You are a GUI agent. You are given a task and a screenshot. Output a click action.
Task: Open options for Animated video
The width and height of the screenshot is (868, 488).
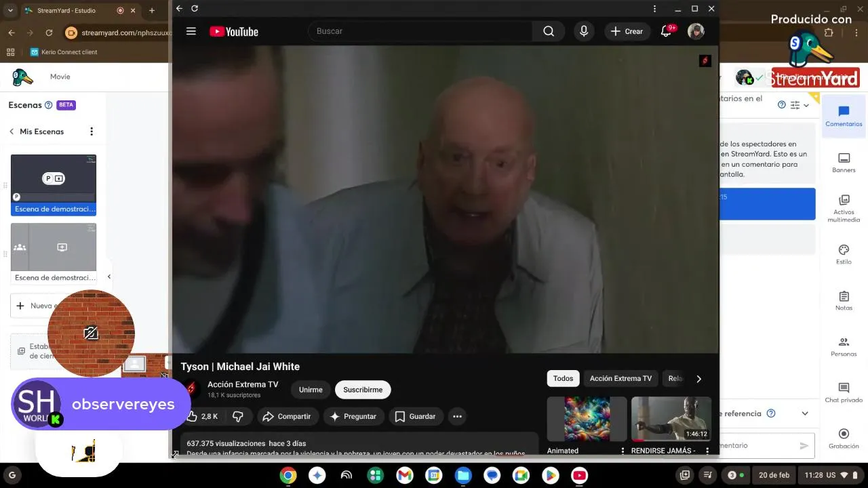click(623, 451)
